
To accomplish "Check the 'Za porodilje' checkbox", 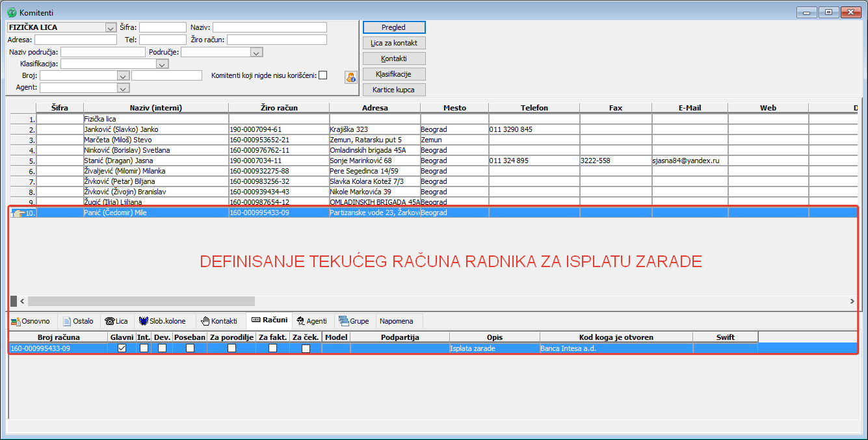I will click(x=231, y=348).
